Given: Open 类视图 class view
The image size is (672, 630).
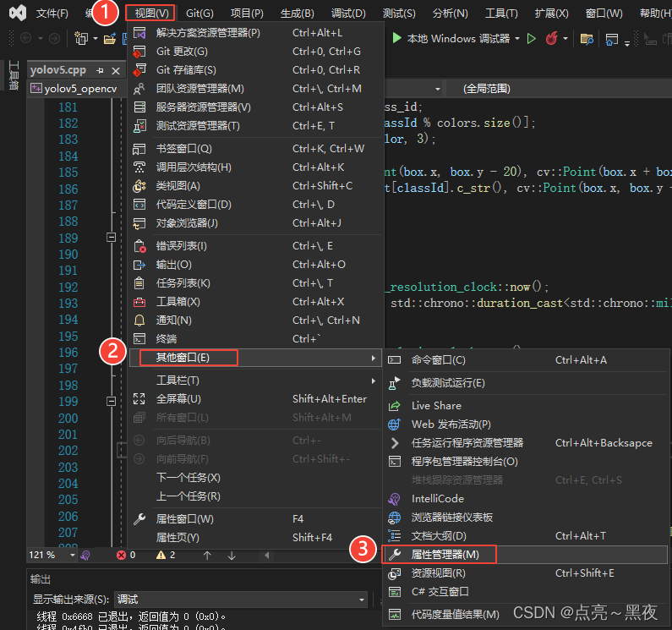Looking at the screenshot, I should [255, 186].
